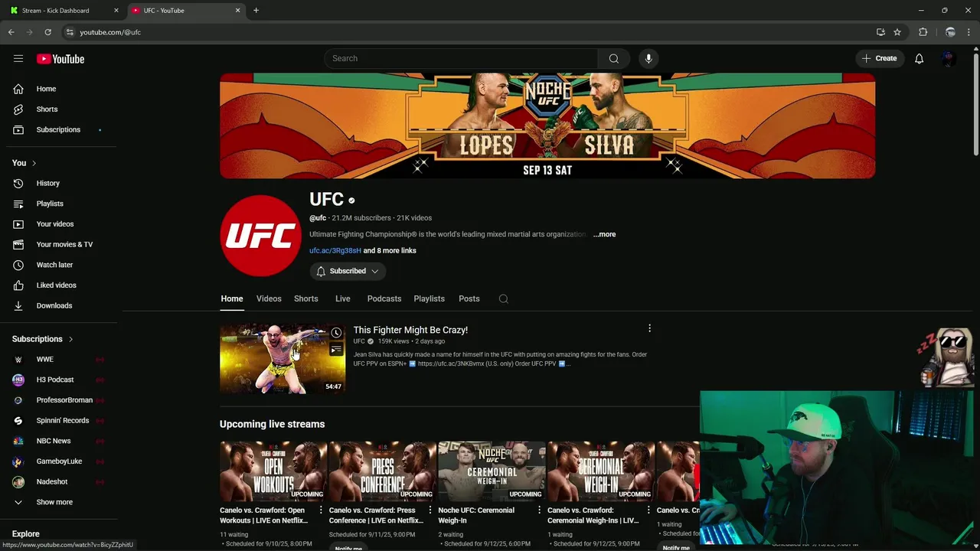Switch to the Shorts channel tab
The image size is (980, 551).
(306, 298)
